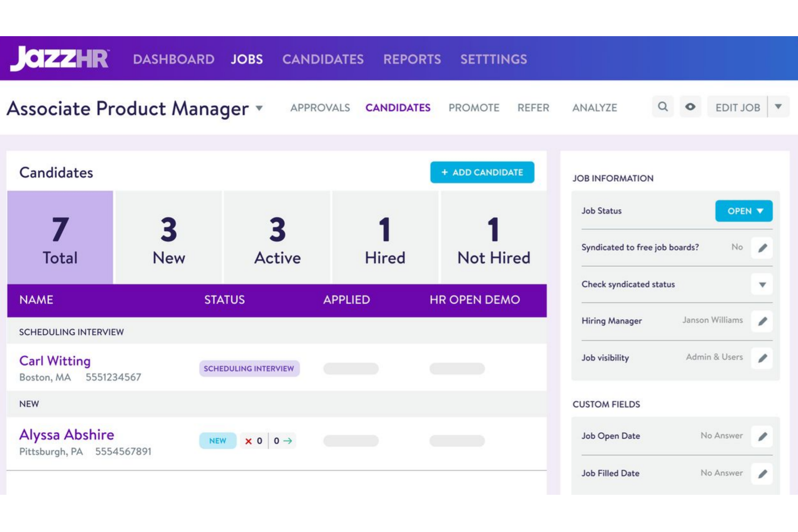
Task: Switch to the Approvals tab
Action: (x=320, y=108)
